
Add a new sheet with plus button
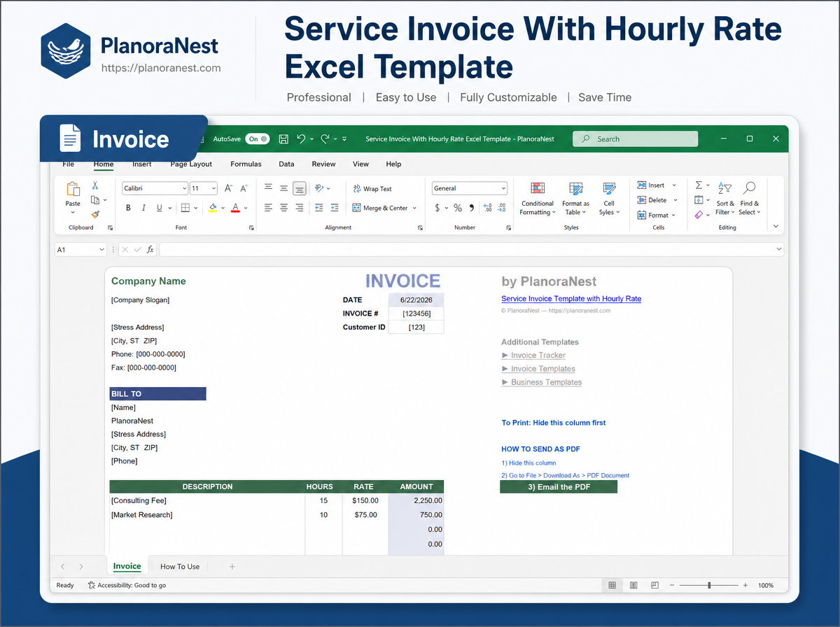232,567
